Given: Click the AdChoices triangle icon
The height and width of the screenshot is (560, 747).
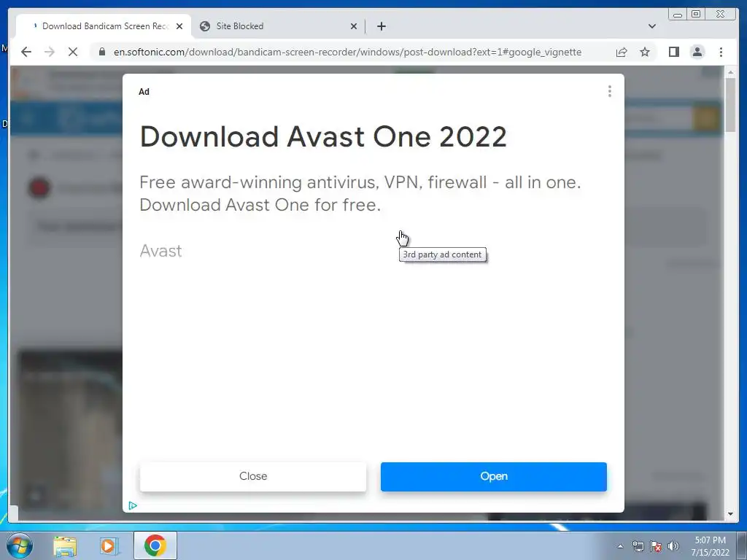Looking at the screenshot, I should tap(133, 506).
